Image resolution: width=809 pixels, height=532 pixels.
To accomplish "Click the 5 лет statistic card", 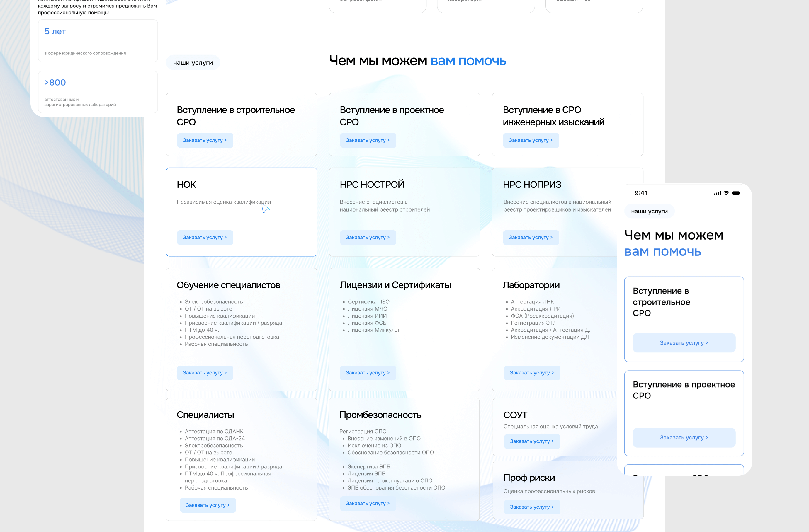I will (x=98, y=41).
